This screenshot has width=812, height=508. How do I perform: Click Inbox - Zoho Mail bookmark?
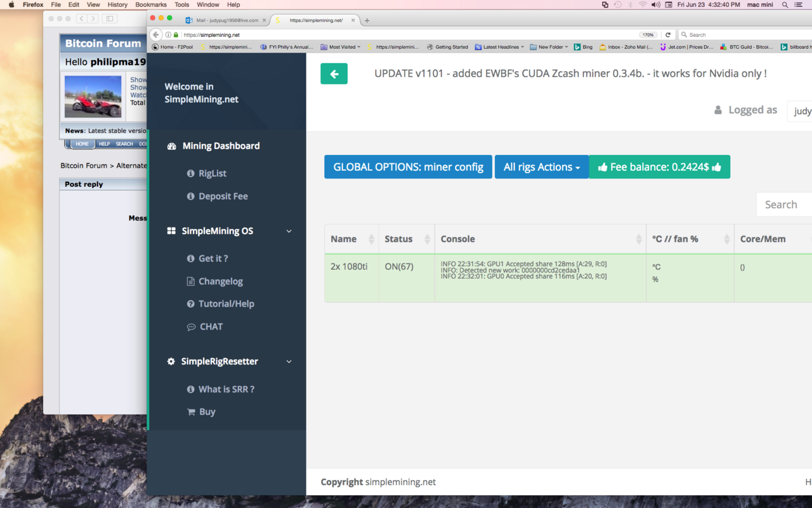point(626,47)
